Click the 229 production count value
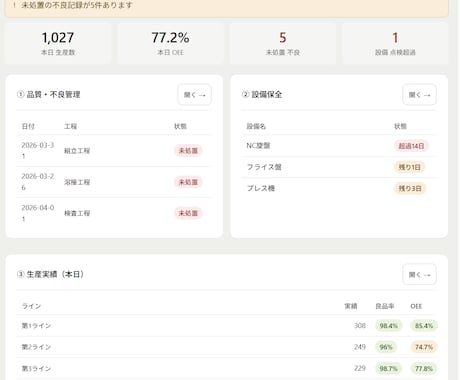460x380 pixels. point(360,368)
